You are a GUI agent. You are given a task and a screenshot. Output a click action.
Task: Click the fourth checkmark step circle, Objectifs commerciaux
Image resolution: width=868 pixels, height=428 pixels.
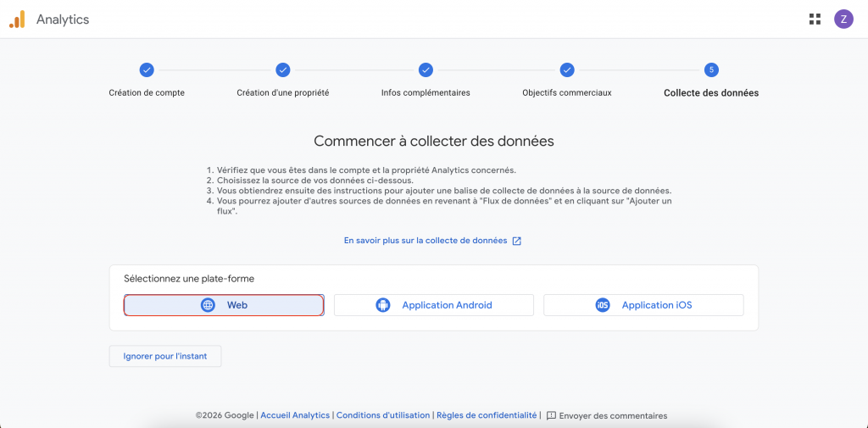[567, 69]
